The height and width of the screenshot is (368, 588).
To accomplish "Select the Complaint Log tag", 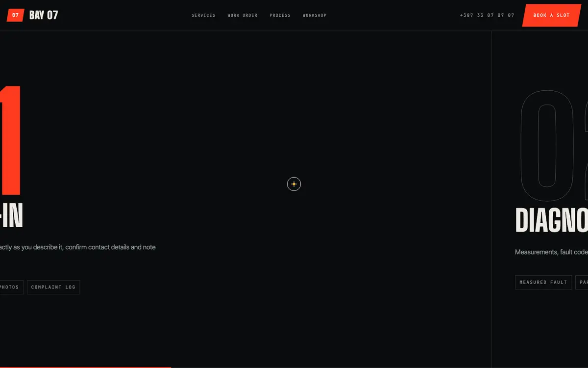I will tap(53, 287).
